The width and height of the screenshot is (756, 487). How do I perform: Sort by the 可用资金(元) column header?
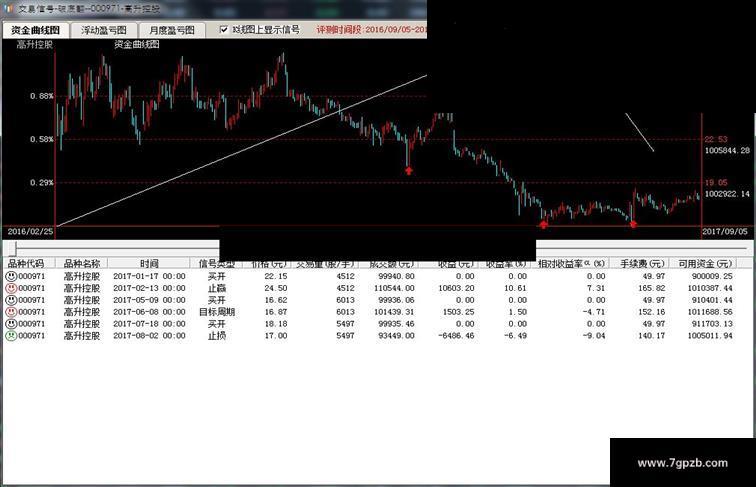(705, 263)
